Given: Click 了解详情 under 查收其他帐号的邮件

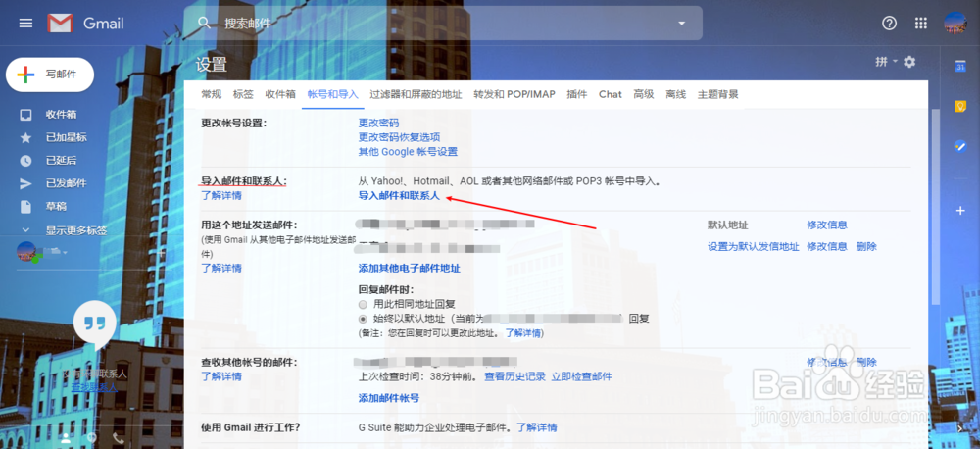Looking at the screenshot, I should click(221, 376).
